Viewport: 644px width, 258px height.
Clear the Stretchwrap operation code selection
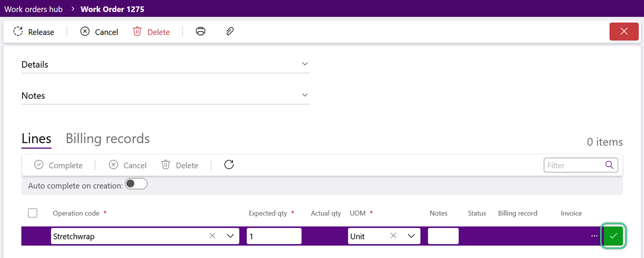point(213,236)
